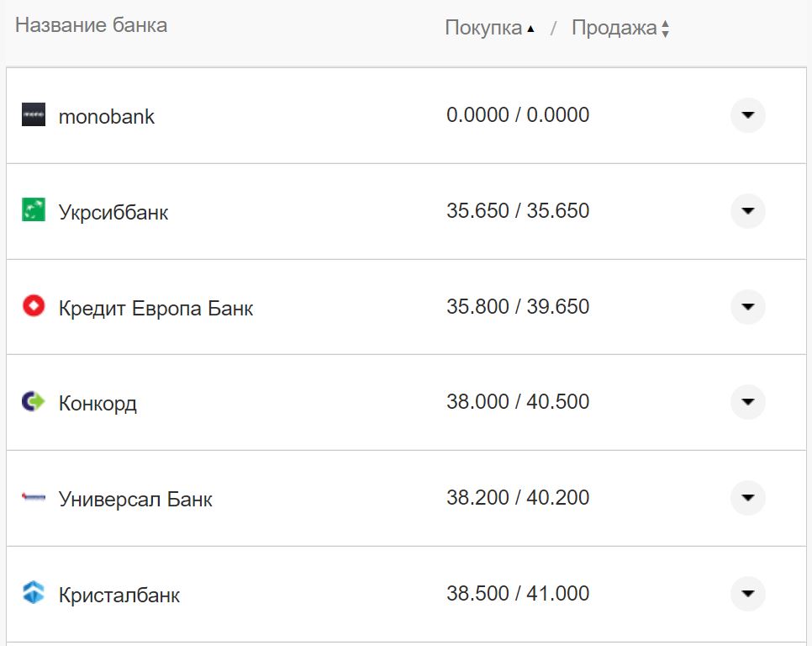Click the Конкорд bank logo
Image resolution: width=812 pixels, height=646 pixels.
(x=34, y=402)
